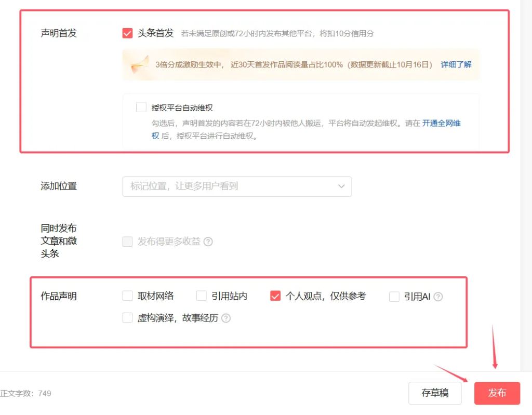Click the chevron on the location selector

coord(341,186)
